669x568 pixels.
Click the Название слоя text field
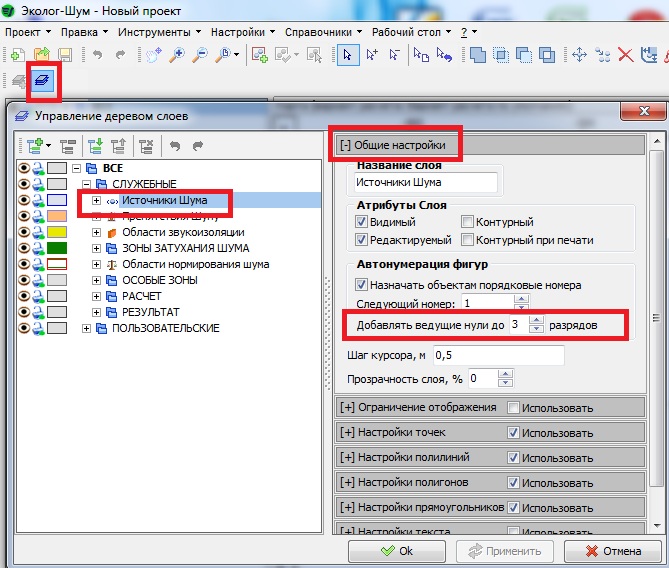pos(425,183)
